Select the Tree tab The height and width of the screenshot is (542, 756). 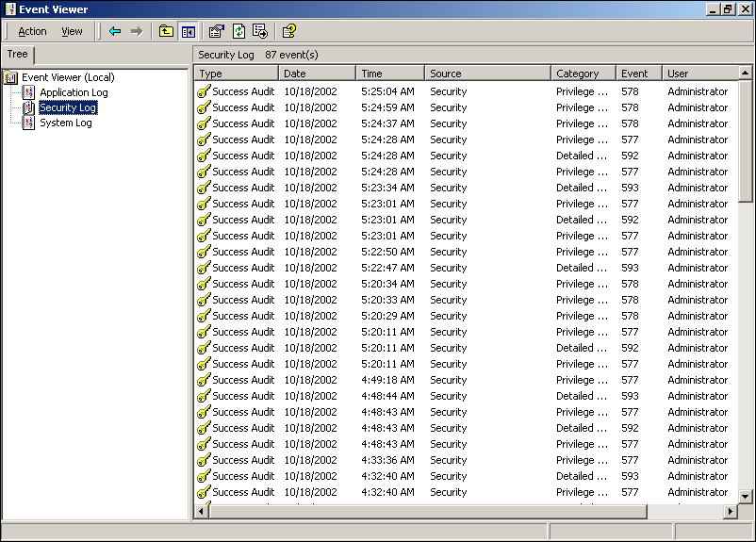pos(18,55)
